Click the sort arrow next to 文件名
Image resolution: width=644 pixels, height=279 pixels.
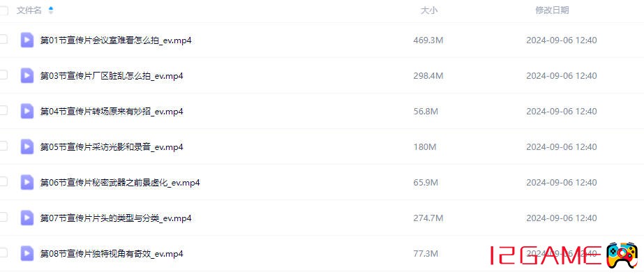point(51,10)
